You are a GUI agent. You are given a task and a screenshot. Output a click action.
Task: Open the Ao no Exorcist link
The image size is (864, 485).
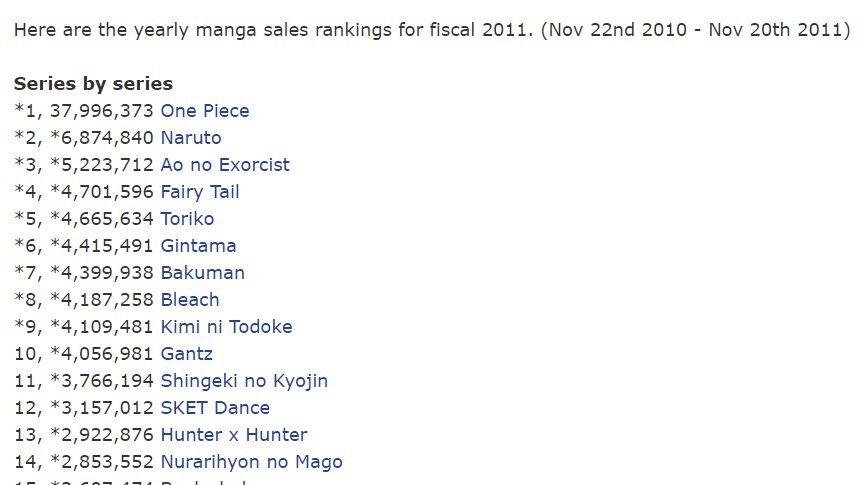pyautogui.click(x=224, y=165)
